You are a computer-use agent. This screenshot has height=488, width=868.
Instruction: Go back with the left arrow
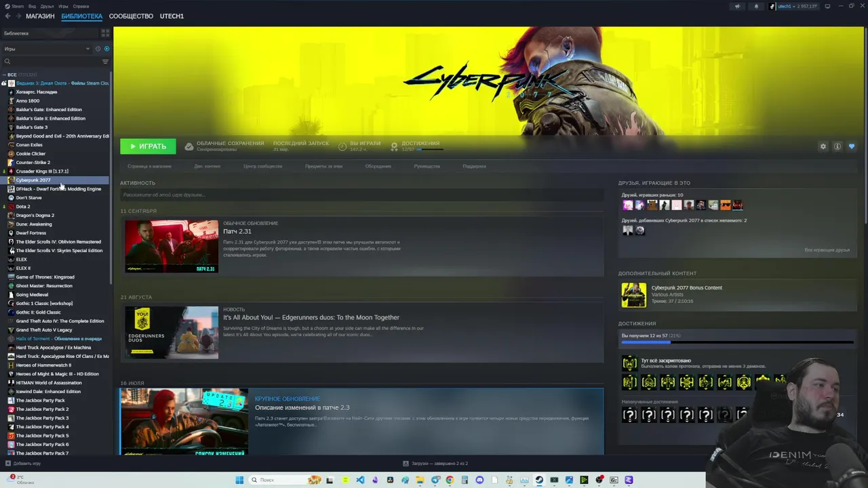pyautogui.click(x=8, y=16)
